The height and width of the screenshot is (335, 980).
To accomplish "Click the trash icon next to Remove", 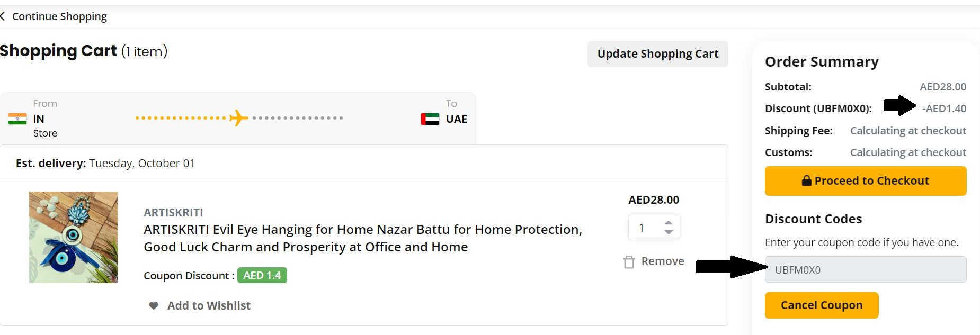I will tap(628, 261).
